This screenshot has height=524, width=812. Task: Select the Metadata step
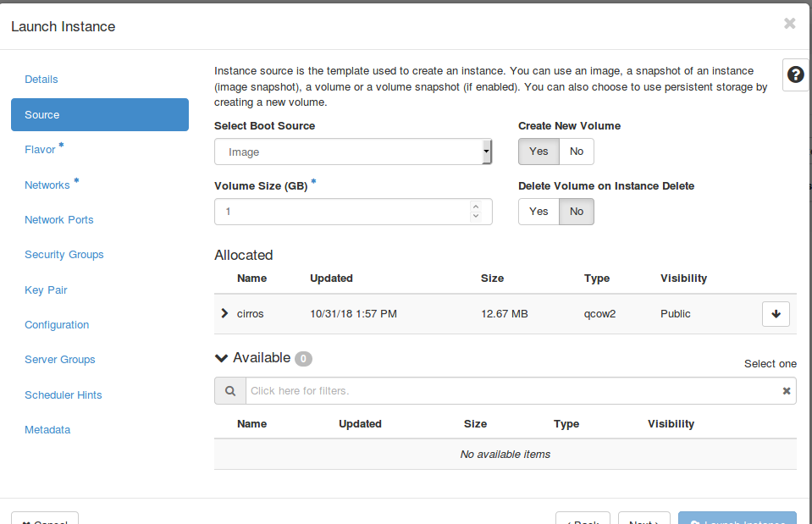[x=47, y=430]
